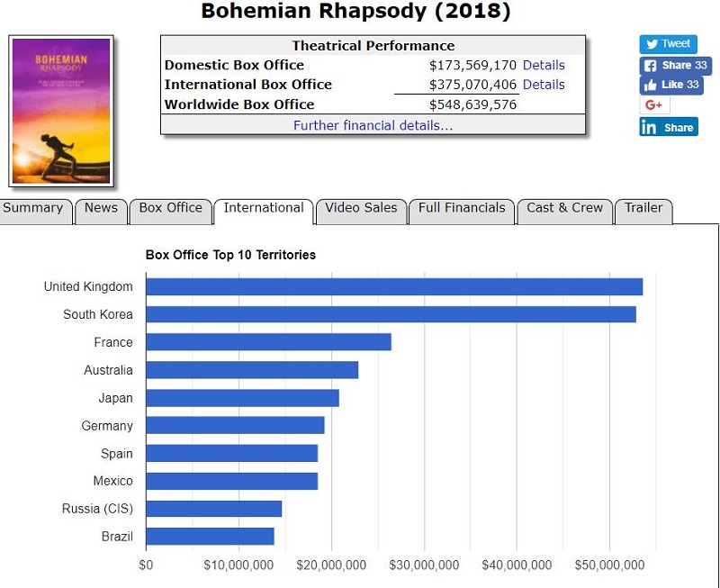
Task: Click the LinkedIn Share button
Action: 668,128
